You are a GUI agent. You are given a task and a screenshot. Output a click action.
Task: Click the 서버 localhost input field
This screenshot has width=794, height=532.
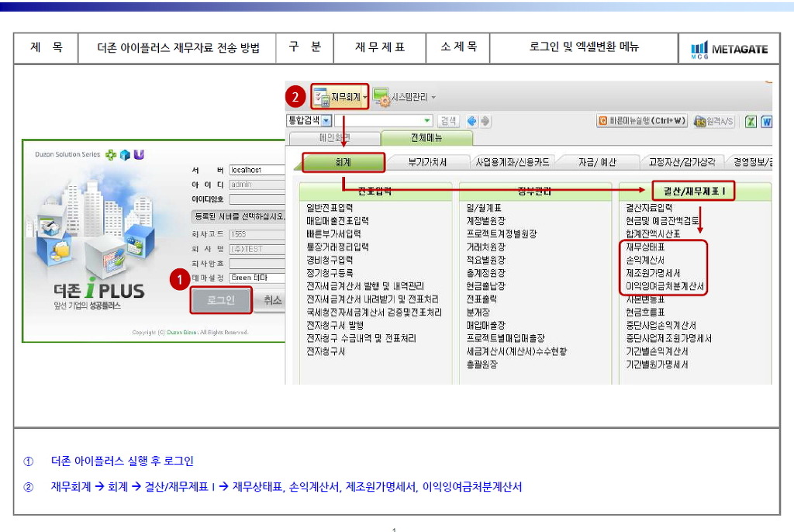click(x=257, y=171)
